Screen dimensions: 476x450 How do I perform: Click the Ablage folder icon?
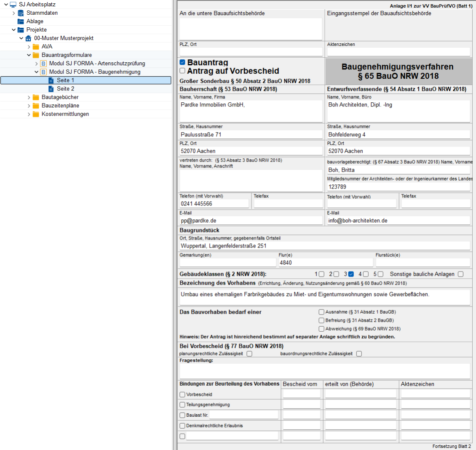tap(21, 21)
